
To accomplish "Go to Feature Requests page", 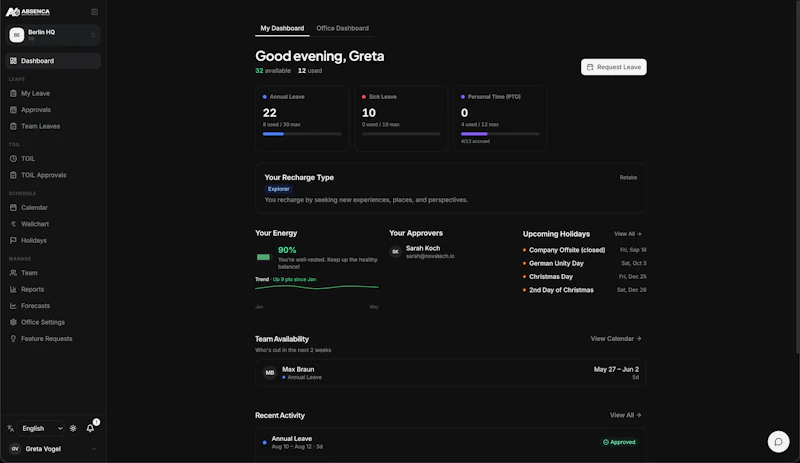I will click(x=53, y=338).
